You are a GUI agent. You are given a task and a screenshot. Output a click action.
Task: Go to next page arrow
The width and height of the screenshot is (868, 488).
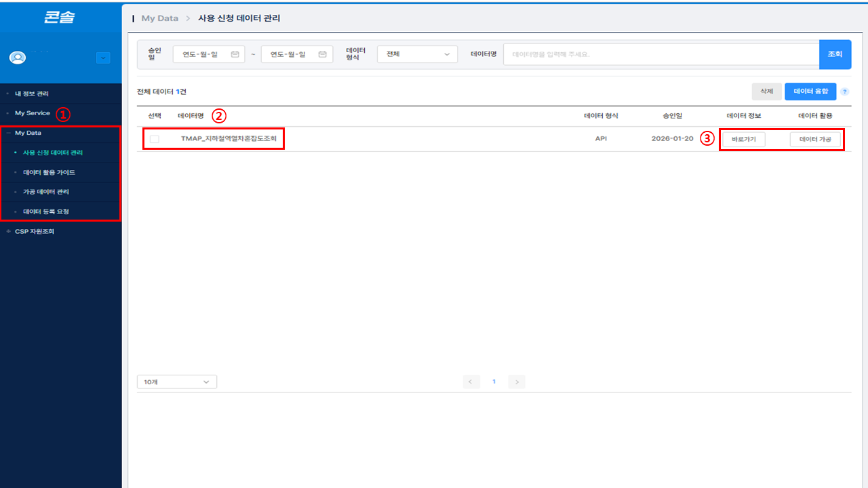[x=517, y=382]
